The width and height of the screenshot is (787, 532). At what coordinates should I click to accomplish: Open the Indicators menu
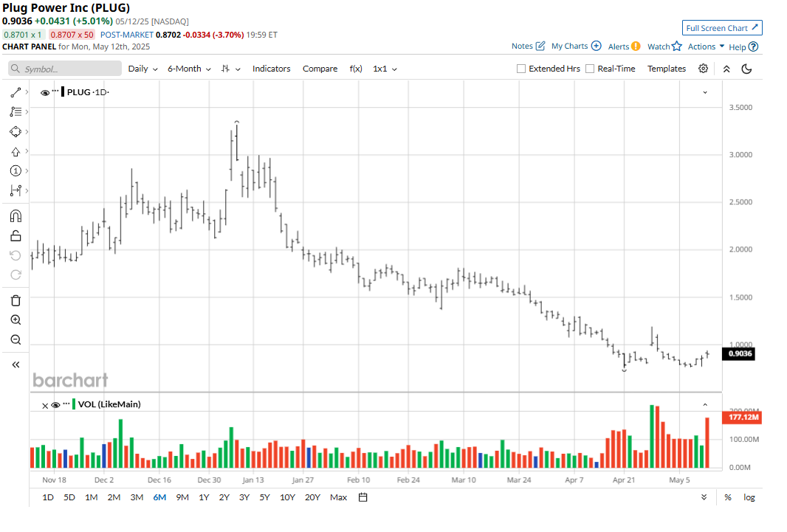pos(271,69)
